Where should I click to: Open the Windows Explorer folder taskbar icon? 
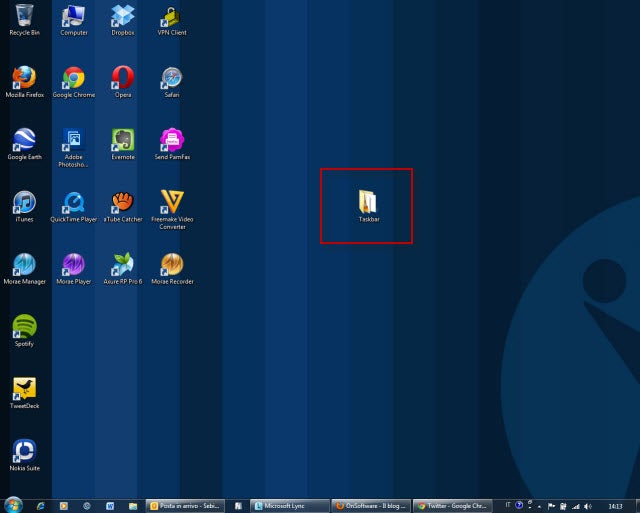tap(133, 506)
